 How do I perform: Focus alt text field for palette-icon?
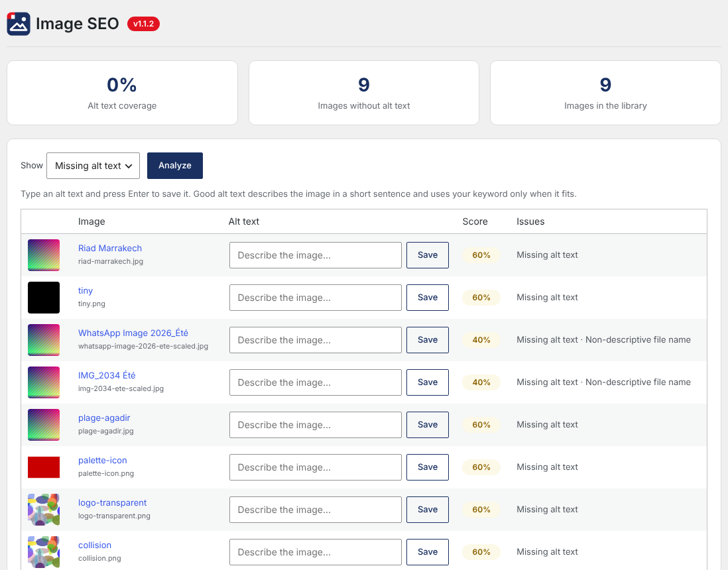315,467
